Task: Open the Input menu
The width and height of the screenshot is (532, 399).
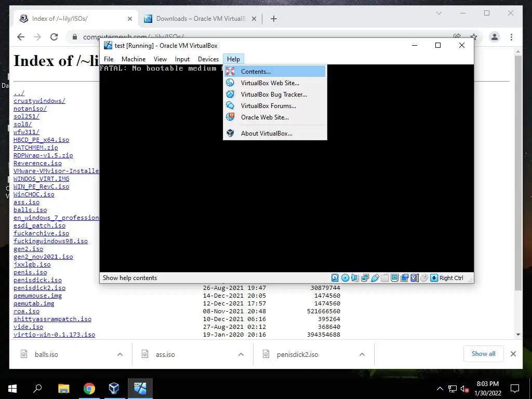Action: pos(182,59)
